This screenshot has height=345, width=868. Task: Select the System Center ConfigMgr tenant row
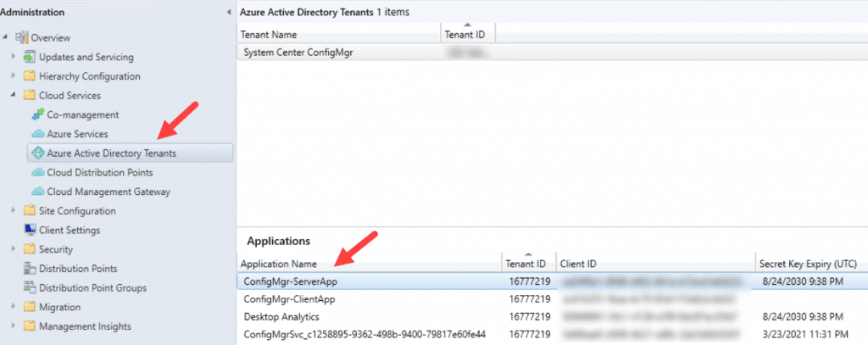[552, 53]
